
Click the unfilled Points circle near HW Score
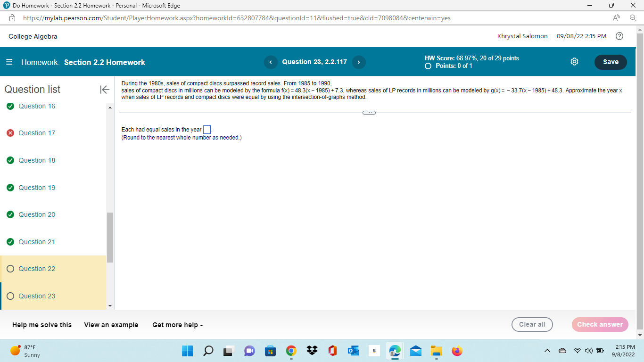tap(428, 66)
